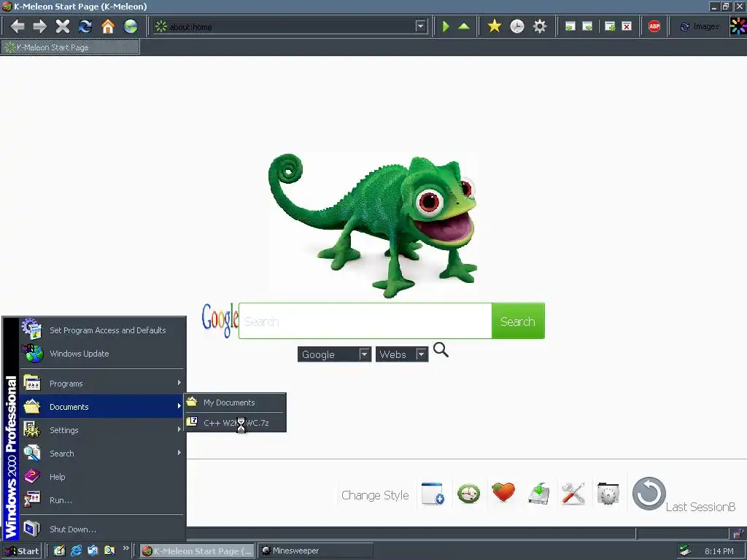The image size is (747, 560).
Task: Open Bookmarks via the yellow star icon
Action: (495, 26)
